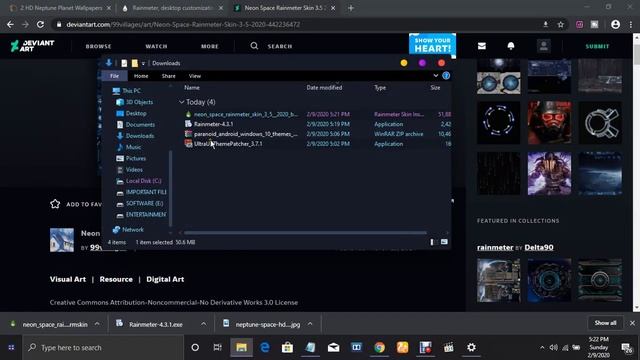Reload the DeviantArt page
Screen dimensions: 640x360
tap(40, 24)
